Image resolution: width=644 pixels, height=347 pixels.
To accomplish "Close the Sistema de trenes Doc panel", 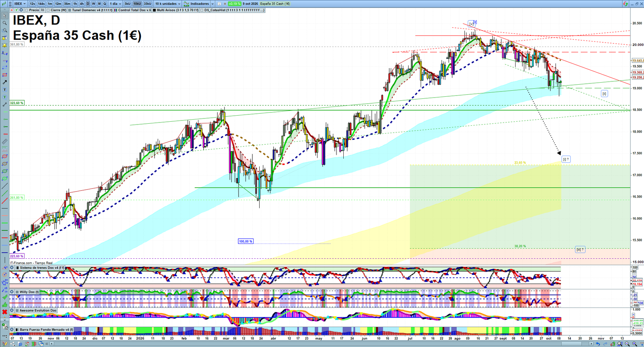I will pos(12,268).
